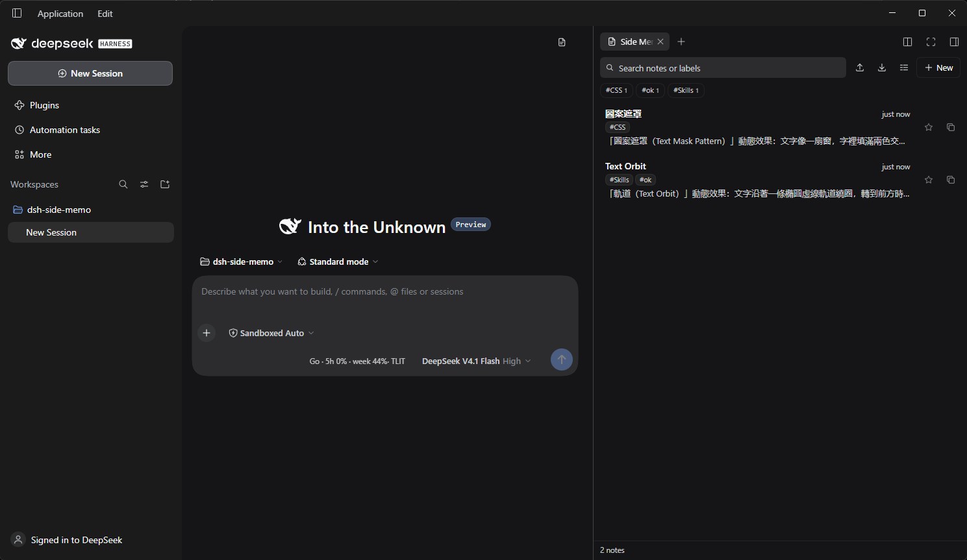Open Automation tasks

(x=90, y=130)
